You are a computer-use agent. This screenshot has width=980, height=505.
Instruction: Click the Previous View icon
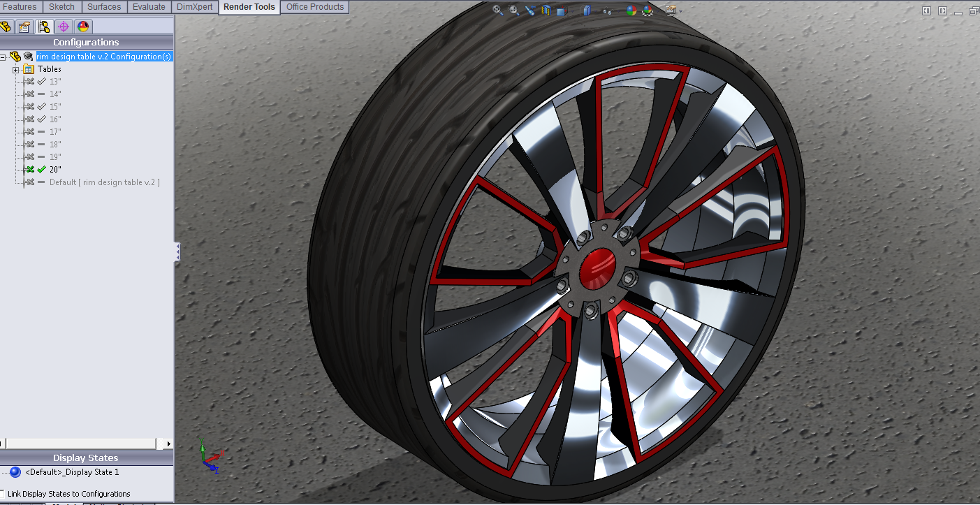tap(530, 10)
